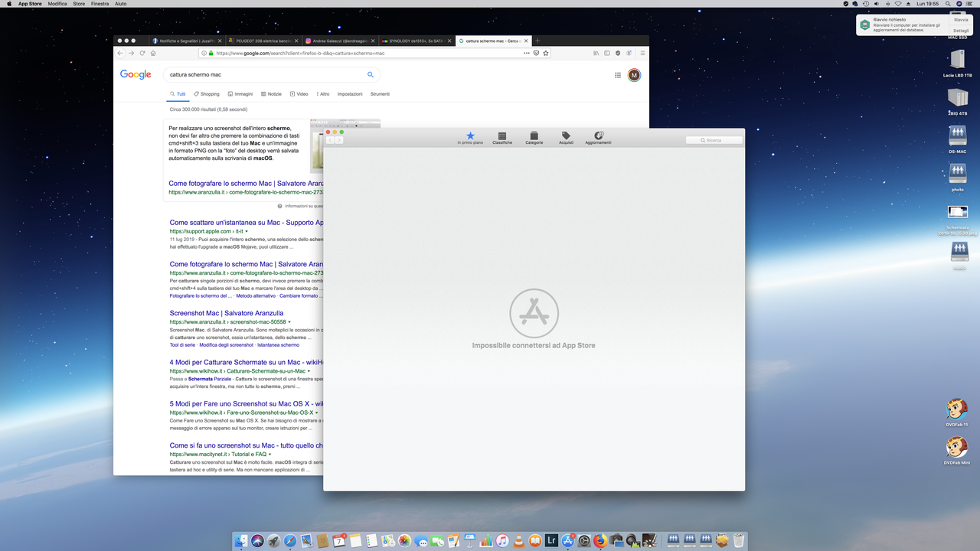The width and height of the screenshot is (980, 551).
Task: Open the volume control in the menu bar
Action: coord(877,4)
